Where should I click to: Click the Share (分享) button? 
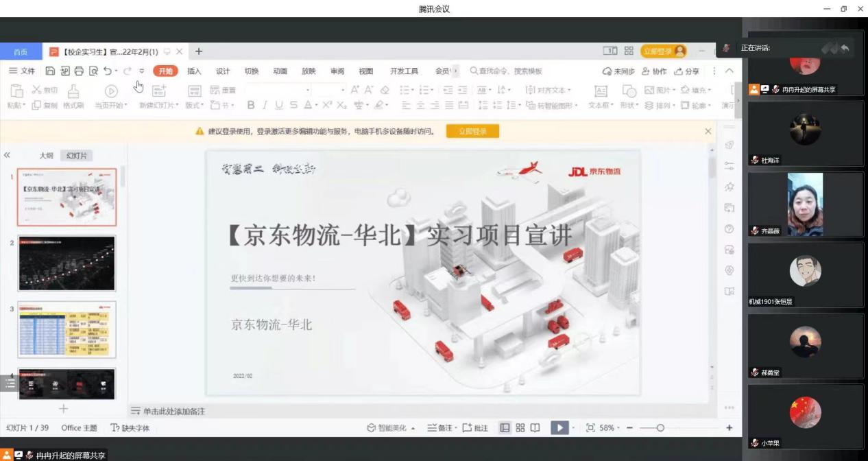(x=687, y=71)
